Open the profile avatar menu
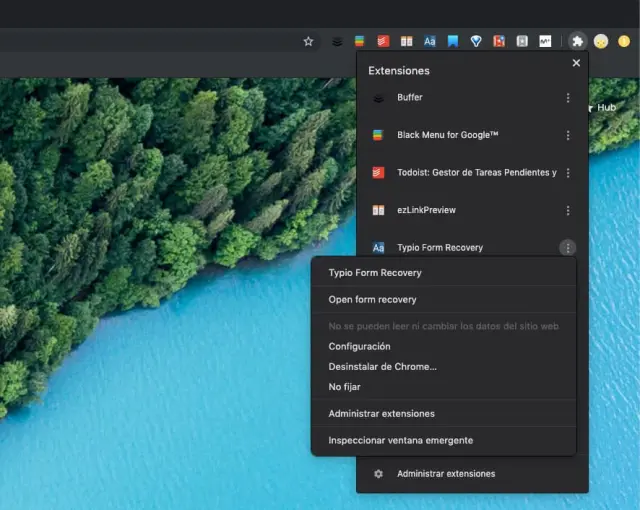This screenshot has width=640, height=510. pyautogui.click(x=601, y=41)
